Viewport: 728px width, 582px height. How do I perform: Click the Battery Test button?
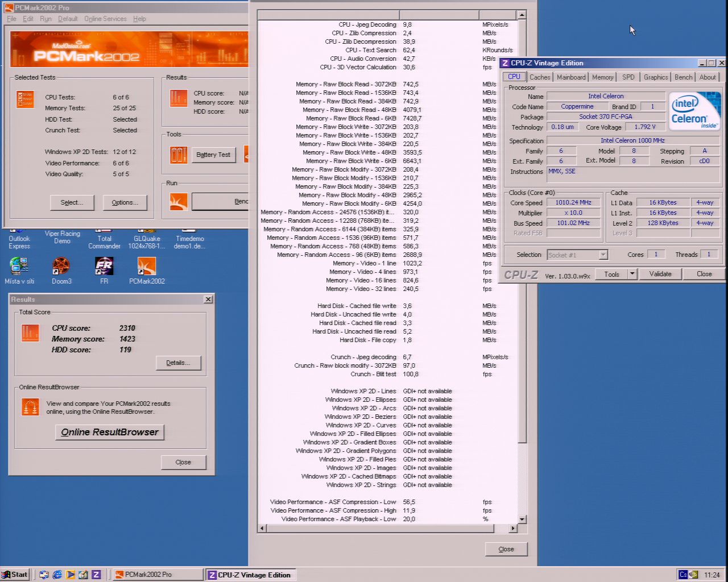213,155
